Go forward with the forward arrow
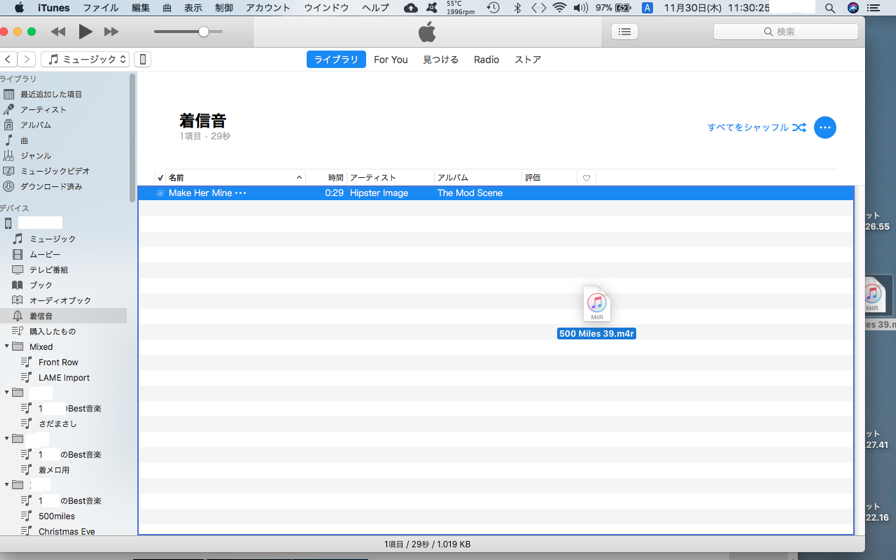This screenshot has height=560, width=896. pos(27,59)
